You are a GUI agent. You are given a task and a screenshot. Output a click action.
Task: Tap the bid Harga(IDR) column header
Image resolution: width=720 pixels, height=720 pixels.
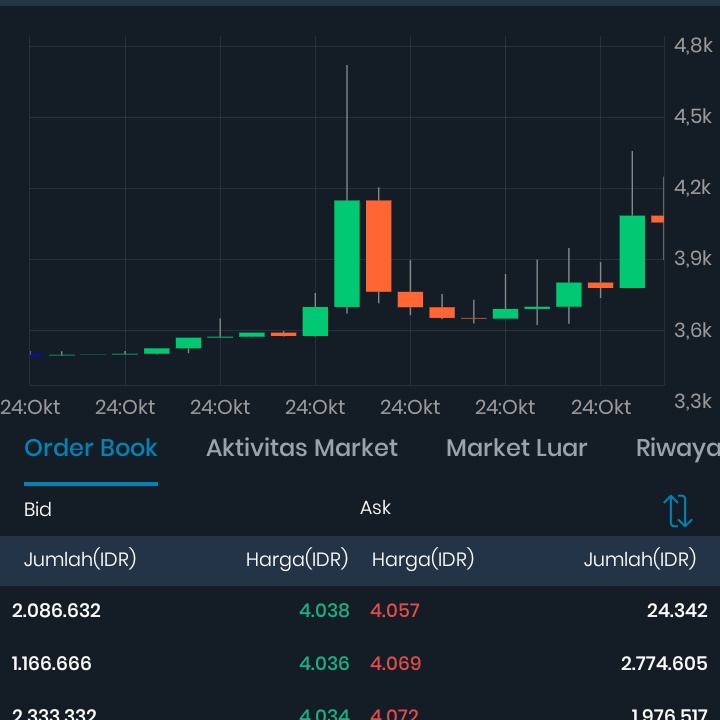tap(297, 559)
